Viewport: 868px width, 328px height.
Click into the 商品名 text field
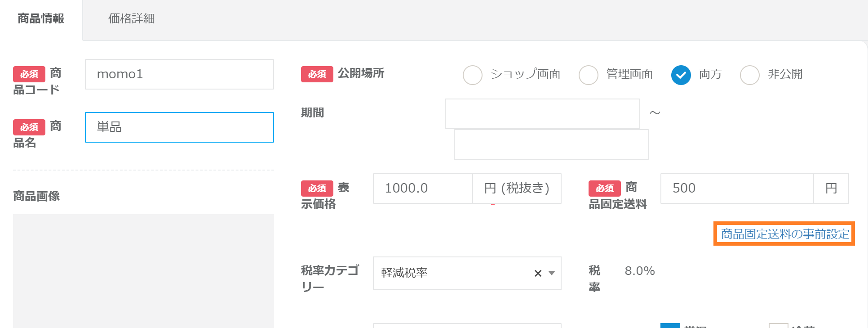tap(179, 127)
